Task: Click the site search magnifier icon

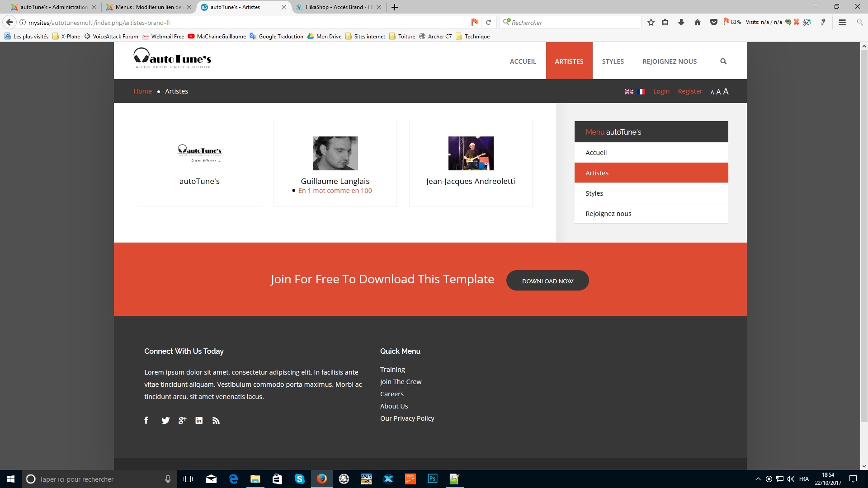Action: click(723, 61)
